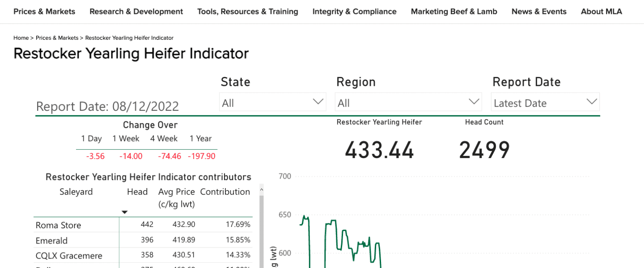The height and width of the screenshot is (268, 644).
Task: Click the Restocker Yearling Heifer Indicator page heading
Action: [131, 54]
